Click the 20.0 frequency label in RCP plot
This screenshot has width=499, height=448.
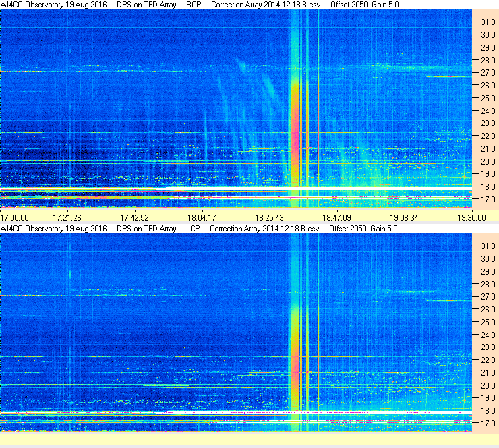(x=488, y=162)
